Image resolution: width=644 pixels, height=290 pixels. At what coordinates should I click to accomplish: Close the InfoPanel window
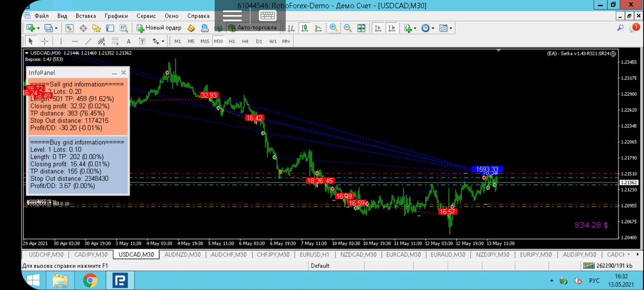pyautogui.click(x=124, y=72)
